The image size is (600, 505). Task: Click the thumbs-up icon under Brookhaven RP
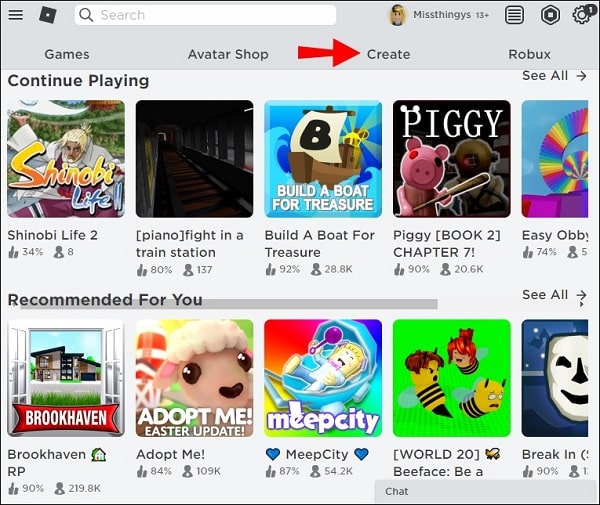(13, 489)
